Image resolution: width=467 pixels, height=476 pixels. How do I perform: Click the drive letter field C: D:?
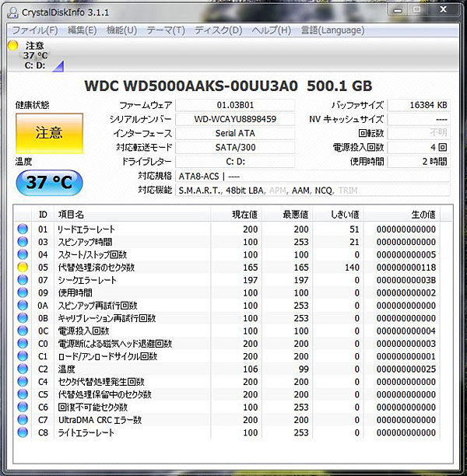(x=235, y=162)
